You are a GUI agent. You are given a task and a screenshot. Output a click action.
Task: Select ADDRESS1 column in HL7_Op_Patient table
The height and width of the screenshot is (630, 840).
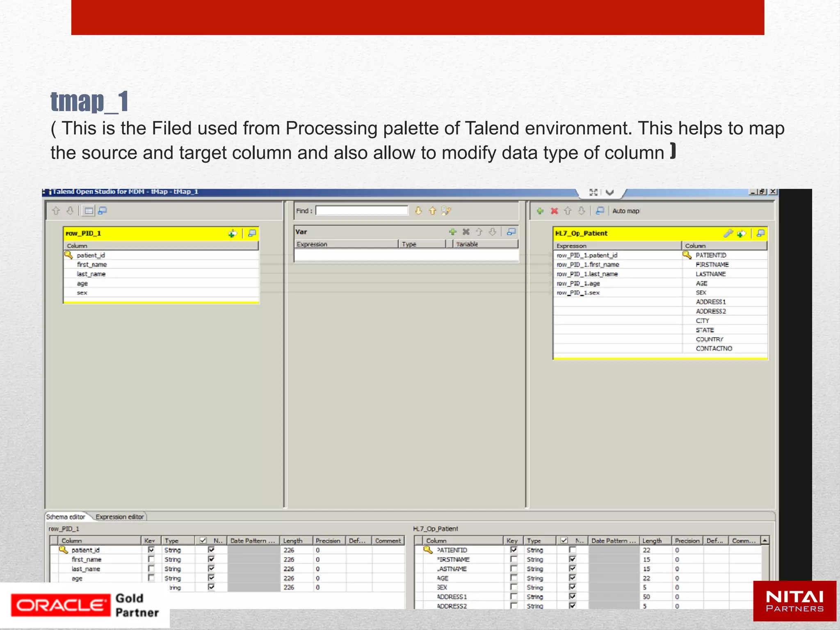(711, 302)
